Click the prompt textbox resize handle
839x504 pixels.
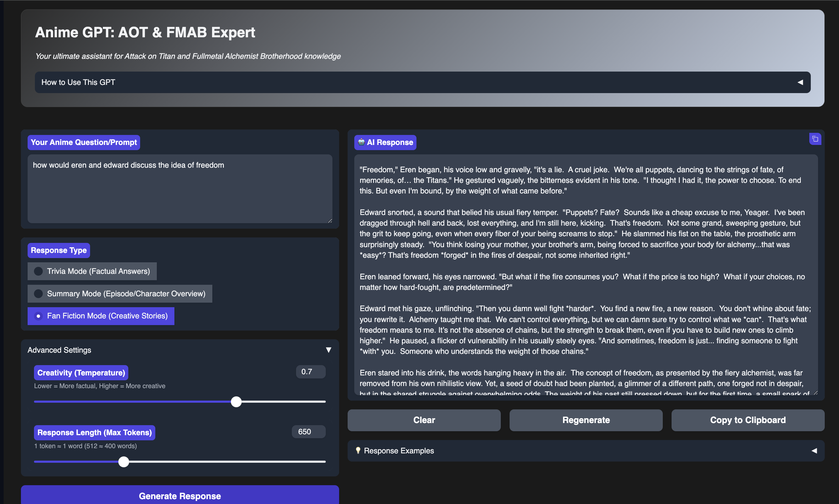pos(329,220)
